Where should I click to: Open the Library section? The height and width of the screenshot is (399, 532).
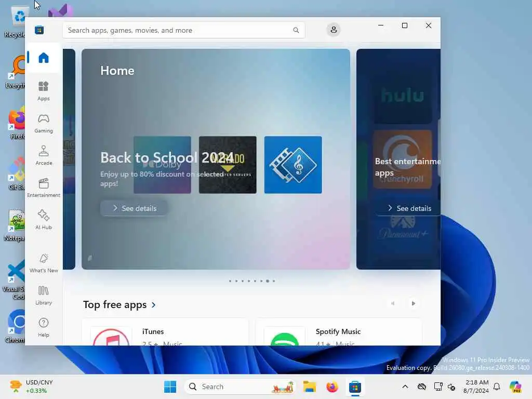tap(44, 295)
